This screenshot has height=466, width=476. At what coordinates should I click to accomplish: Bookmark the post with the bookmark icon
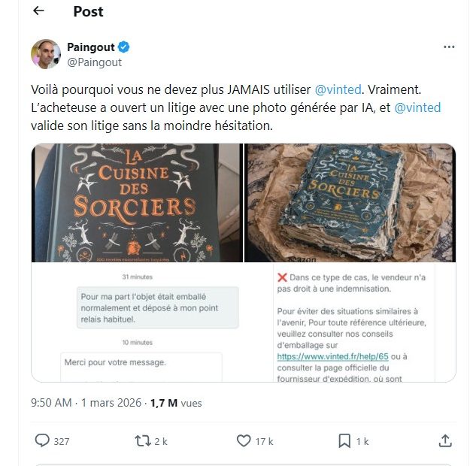click(344, 440)
